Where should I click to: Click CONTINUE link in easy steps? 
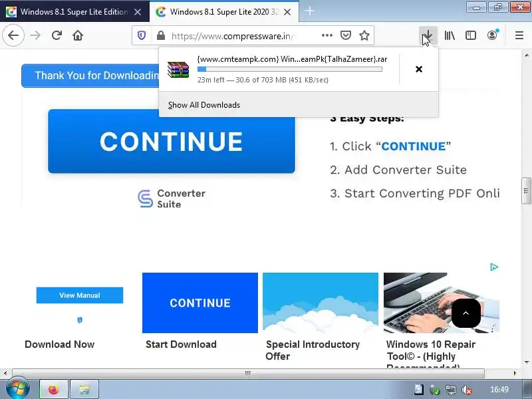coord(413,146)
